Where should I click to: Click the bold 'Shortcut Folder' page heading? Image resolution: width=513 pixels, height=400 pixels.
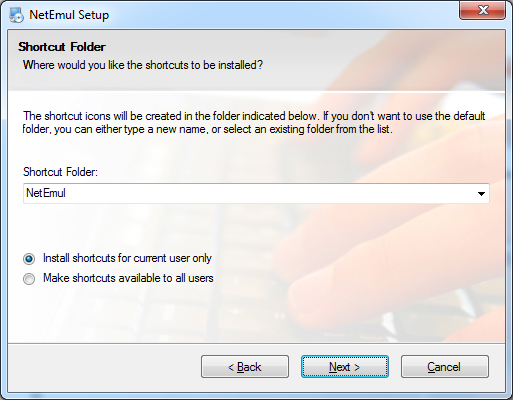pos(62,47)
